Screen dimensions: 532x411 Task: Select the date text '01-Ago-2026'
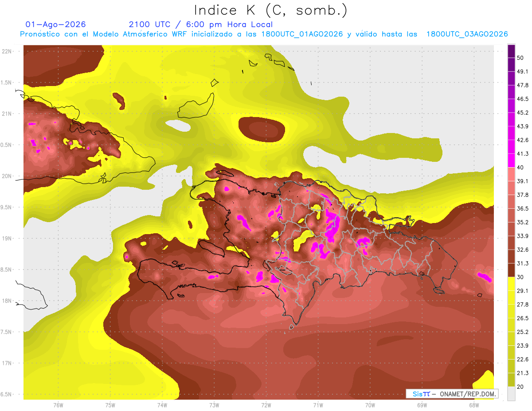tap(56, 24)
